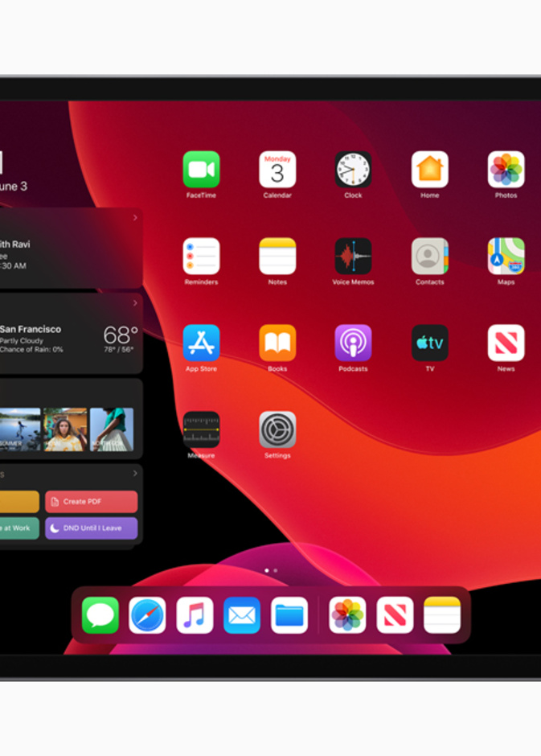This screenshot has width=541, height=756.
Task: Open recent News app in dock
Action: tap(395, 615)
